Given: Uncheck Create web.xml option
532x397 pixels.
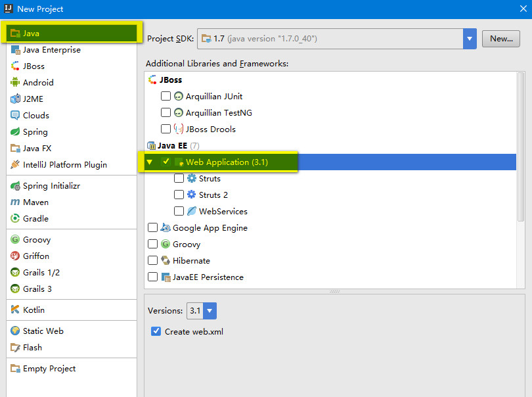Looking at the screenshot, I should click(156, 331).
